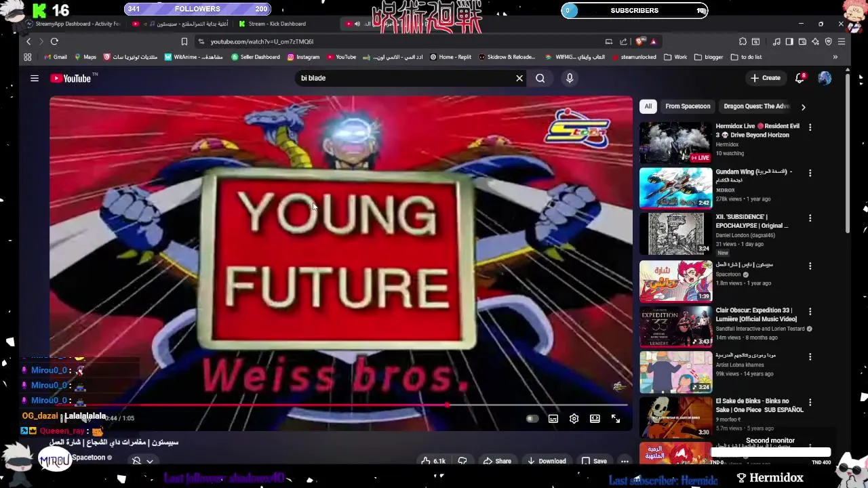Open browser extensions puzzle icon
Image resolution: width=868 pixels, height=488 pixels.
tap(743, 41)
